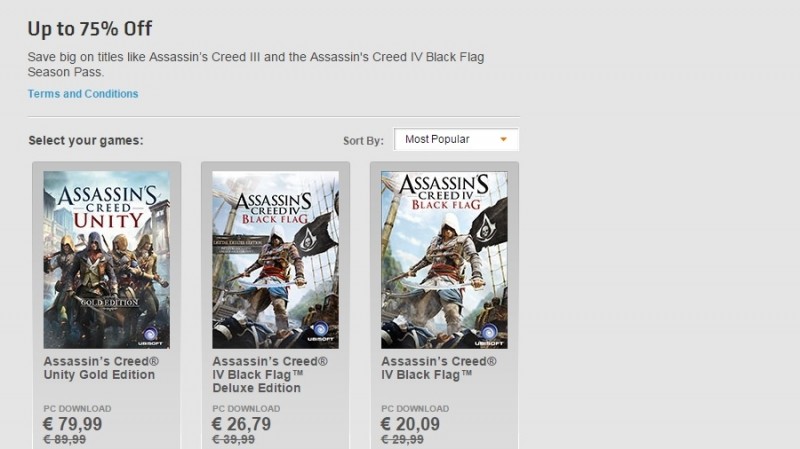Select the Black Flag Deluxe Edition cover image

276,260
